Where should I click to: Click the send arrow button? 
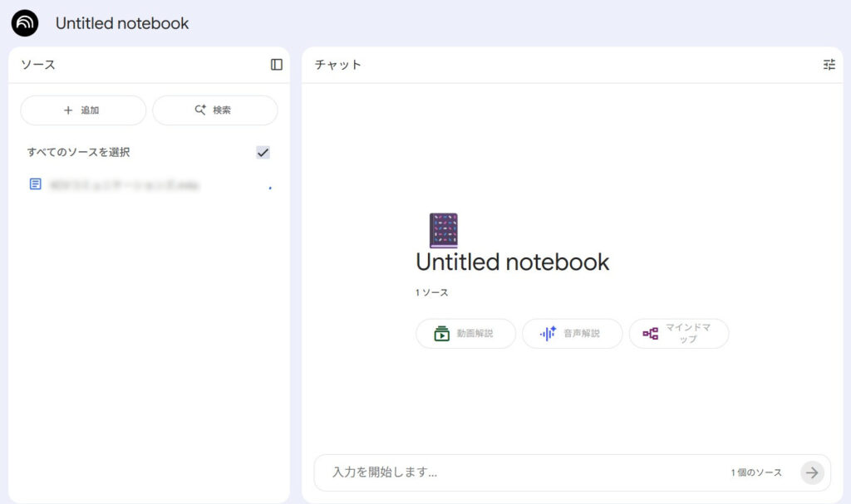pos(812,472)
